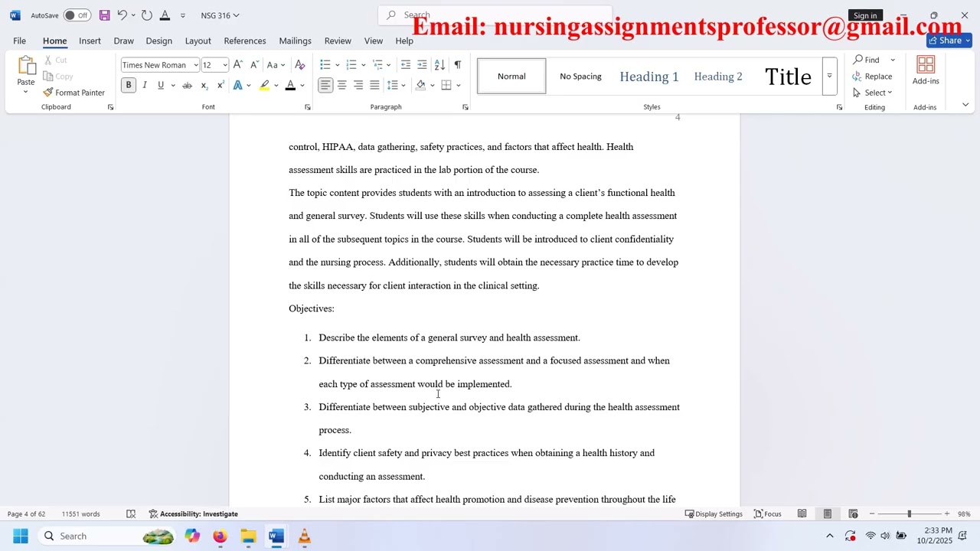Image resolution: width=980 pixels, height=551 pixels.
Task: Open line spacing dropdown
Action: coord(395,85)
